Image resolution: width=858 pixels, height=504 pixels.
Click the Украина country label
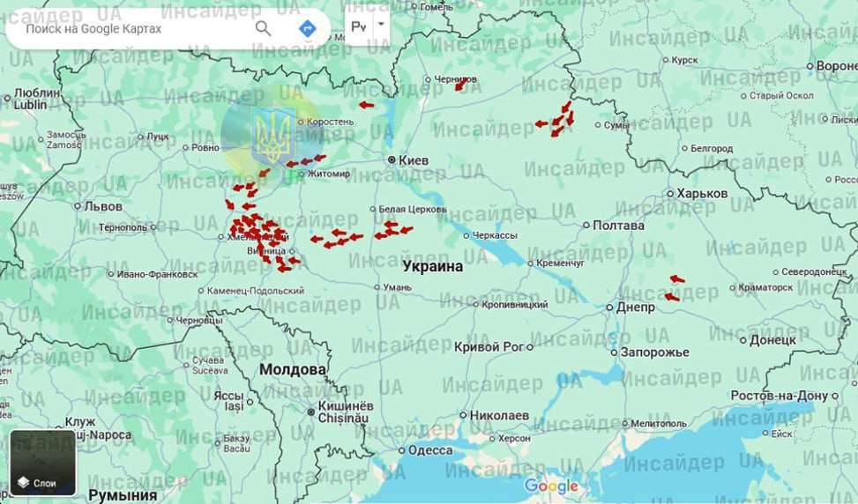(432, 266)
